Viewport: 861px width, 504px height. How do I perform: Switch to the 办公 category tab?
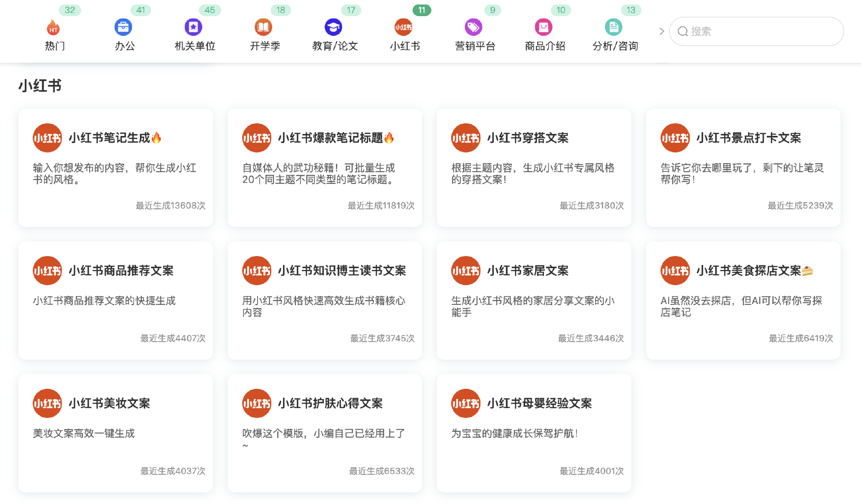(x=125, y=46)
